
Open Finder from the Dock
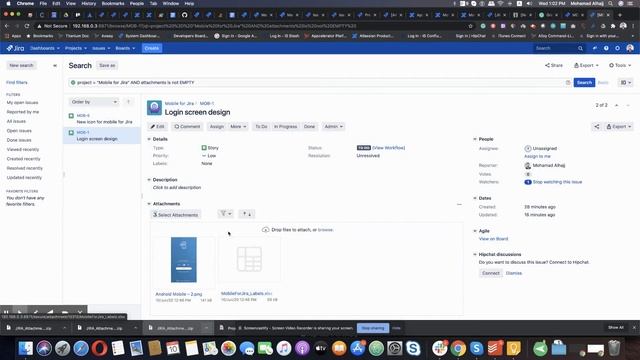pyautogui.click(x=25, y=348)
